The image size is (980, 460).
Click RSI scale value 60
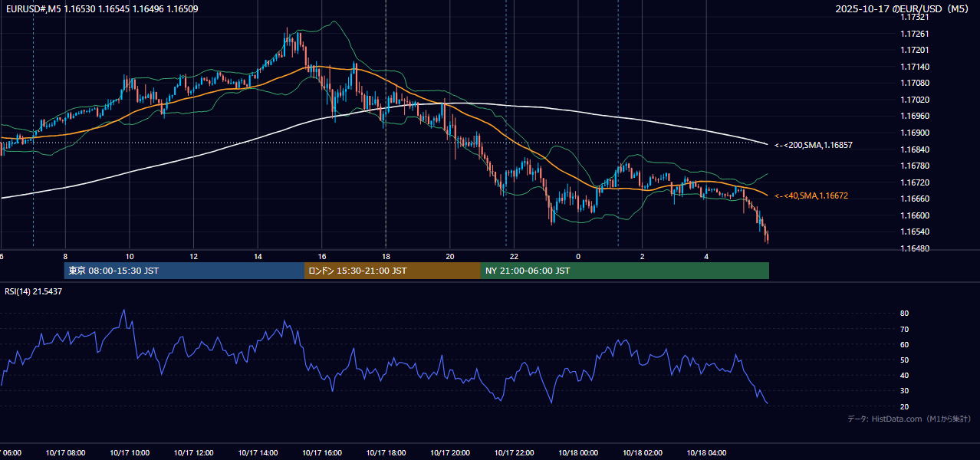(905, 344)
